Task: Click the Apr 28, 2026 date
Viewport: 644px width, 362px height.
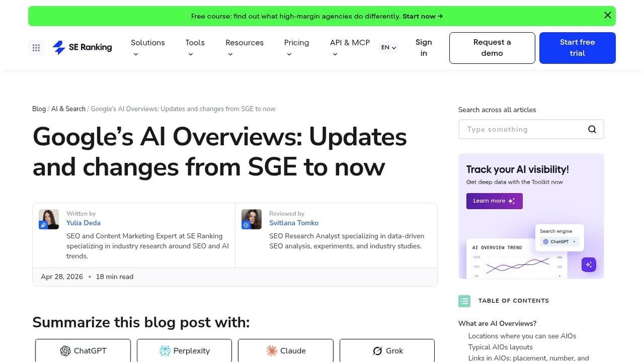Action: 62,277
